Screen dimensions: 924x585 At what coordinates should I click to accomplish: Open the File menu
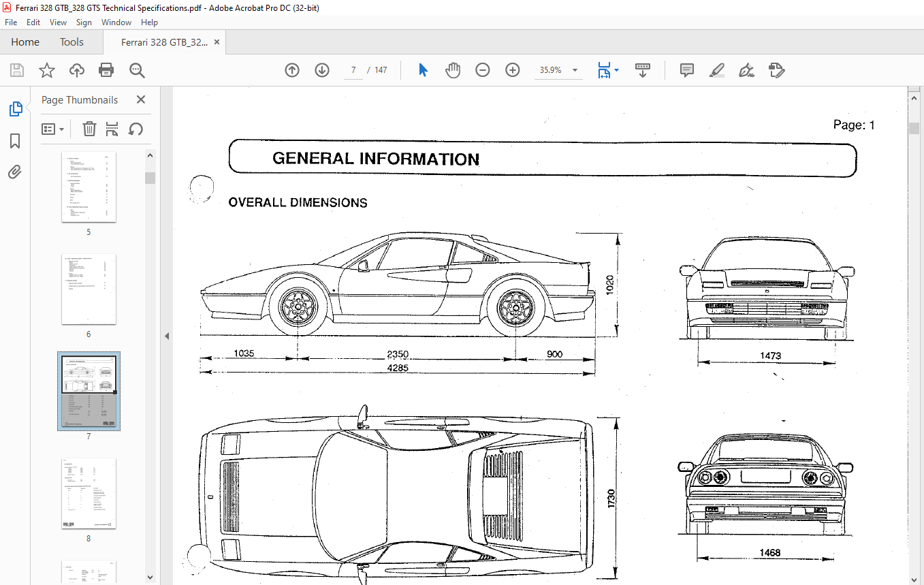coord(11,22)
